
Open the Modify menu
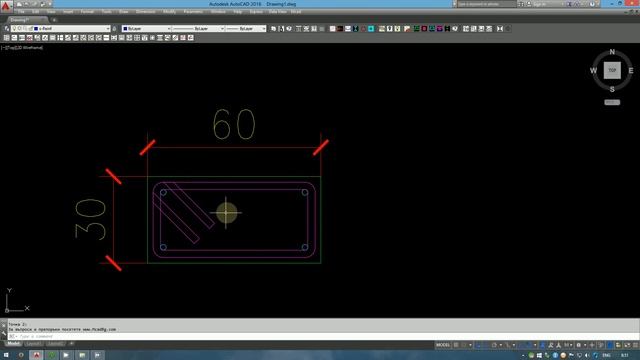pyautogui.click(x=169, y=12)
